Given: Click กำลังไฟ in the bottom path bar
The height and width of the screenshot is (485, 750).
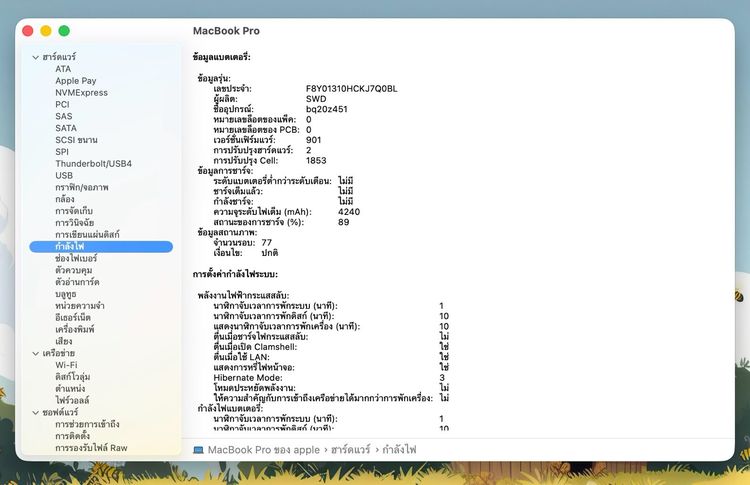Looking at the screenshot, I should tap(399, 450).
